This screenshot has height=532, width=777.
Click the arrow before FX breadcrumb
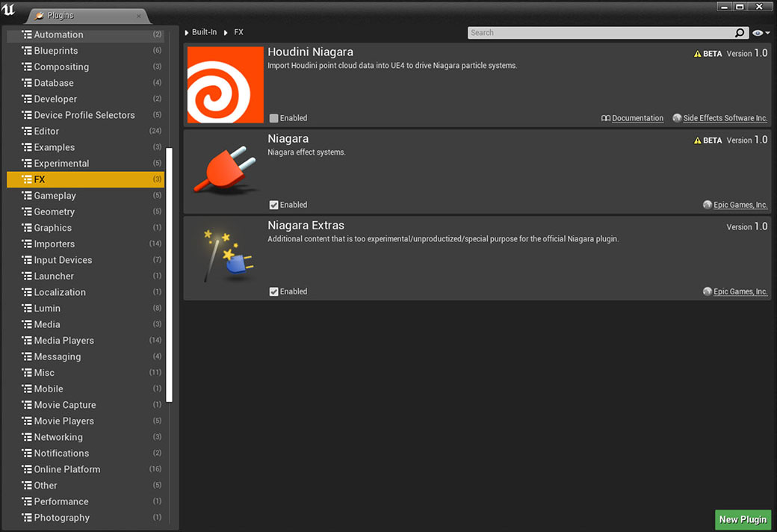coord(226,33)
